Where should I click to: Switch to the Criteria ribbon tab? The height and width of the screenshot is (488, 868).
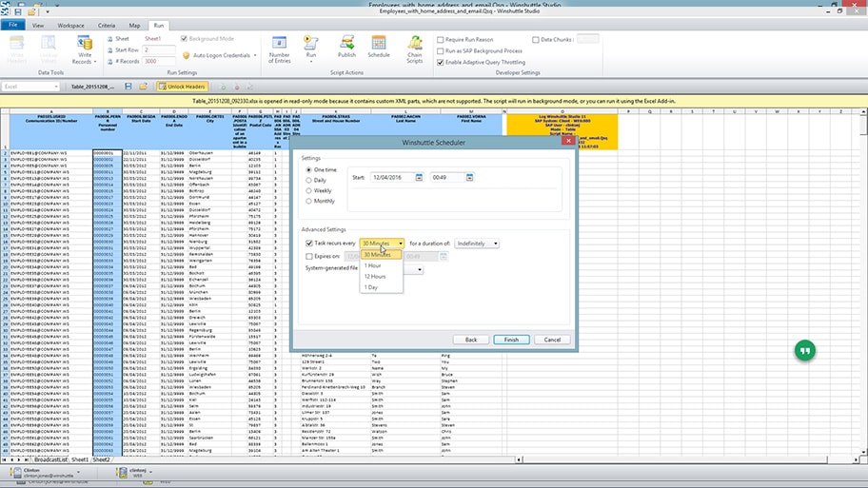click(x=107, y=26)
